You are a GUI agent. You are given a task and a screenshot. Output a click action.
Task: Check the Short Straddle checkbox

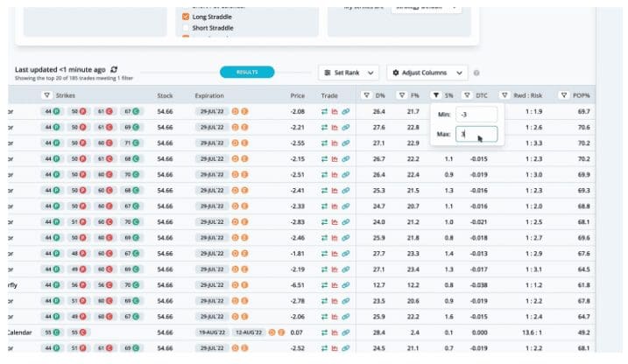tap(185, 28)
